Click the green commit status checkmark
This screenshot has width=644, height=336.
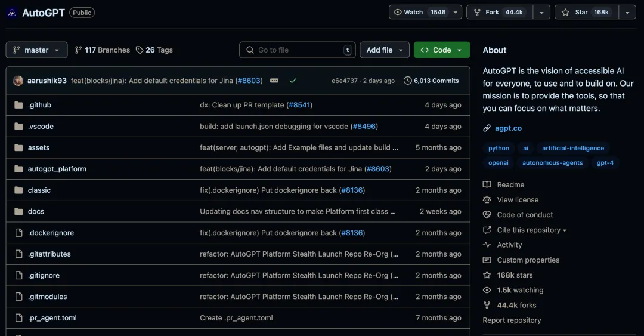[x=293, y=81]
